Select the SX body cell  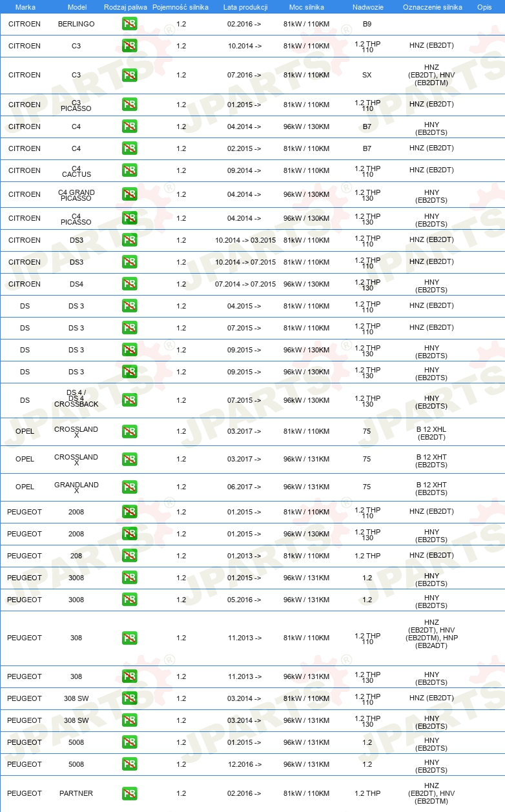367,75
